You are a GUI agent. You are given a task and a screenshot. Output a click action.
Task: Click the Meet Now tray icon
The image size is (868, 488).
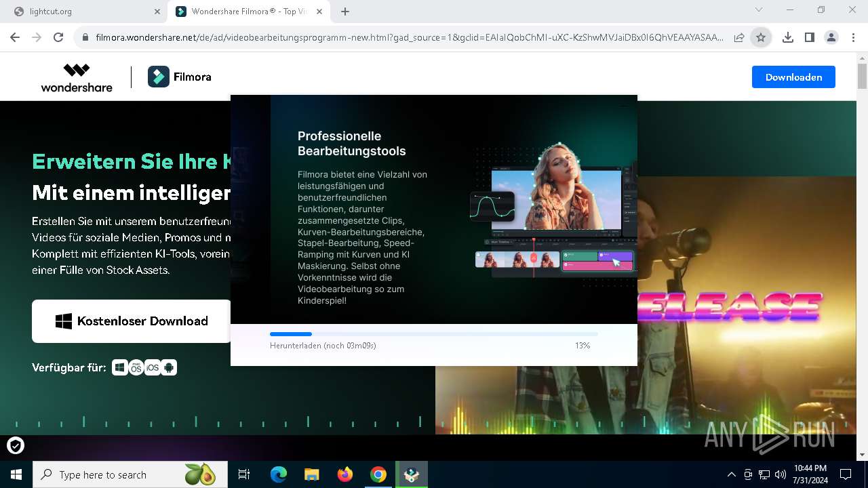(748, 474)
